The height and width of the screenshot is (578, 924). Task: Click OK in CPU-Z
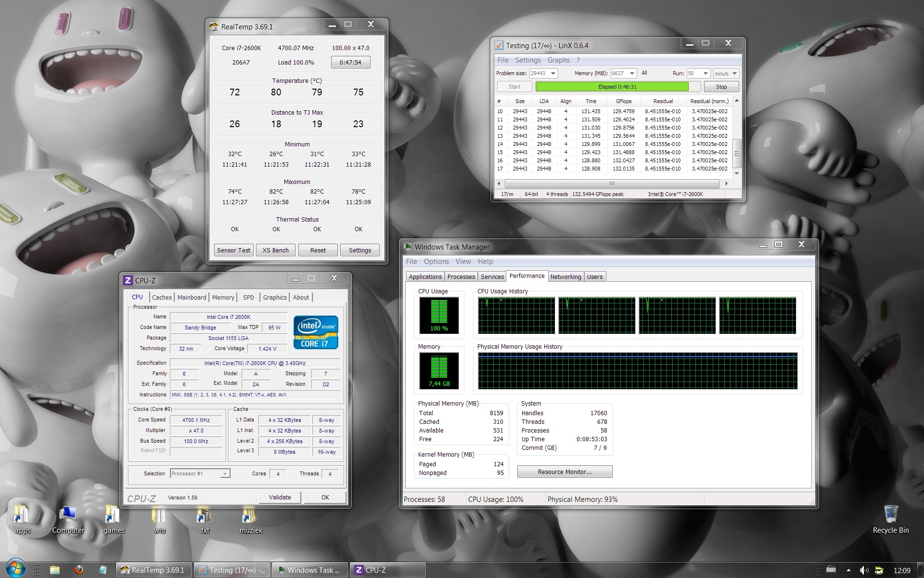coord(325,497)
